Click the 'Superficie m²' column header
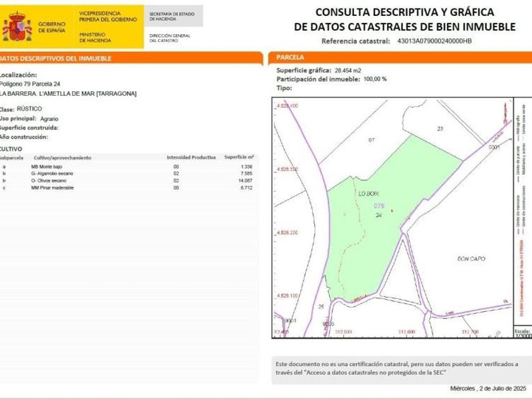Screen dimensions: 532x399 (x=239, y=157)
